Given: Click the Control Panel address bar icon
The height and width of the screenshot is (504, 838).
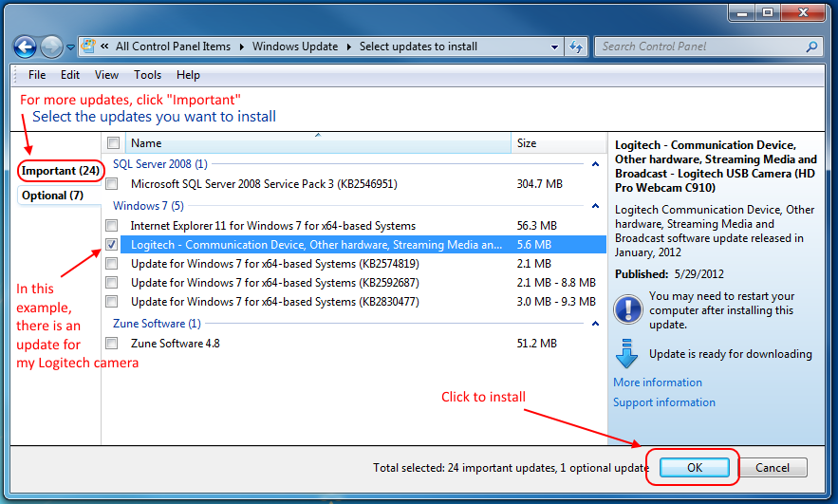Looking at the screenshot, I should pos(88,47).
